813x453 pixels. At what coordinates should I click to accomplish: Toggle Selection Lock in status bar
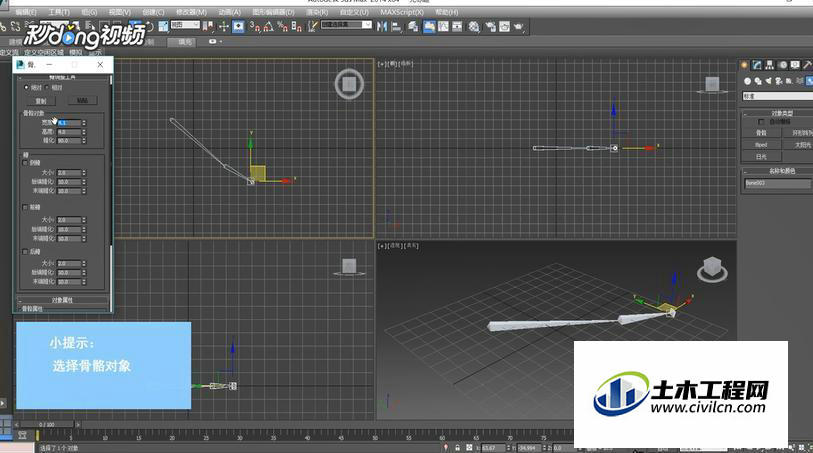[457, 447]
